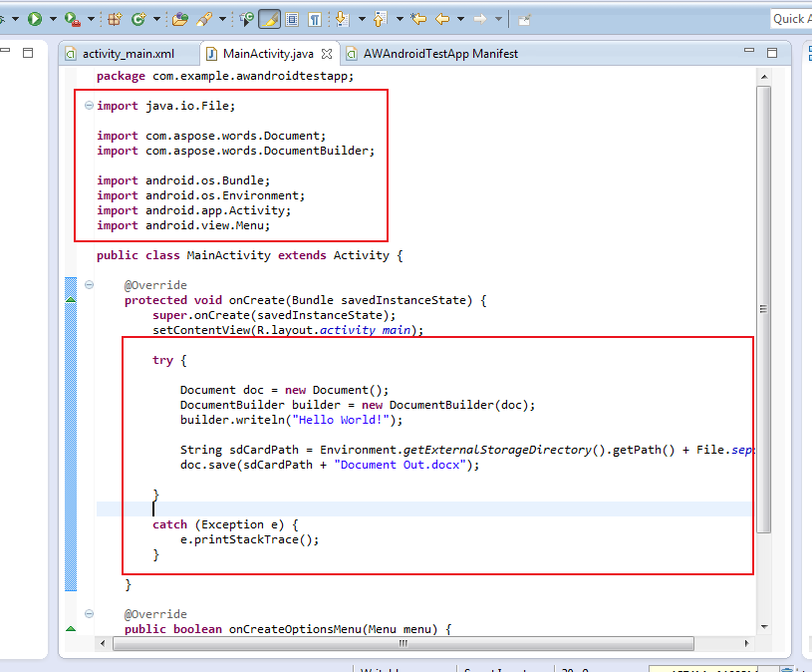
Task: Click the Document doc = new Document() line
Action: tap(284, 390)
